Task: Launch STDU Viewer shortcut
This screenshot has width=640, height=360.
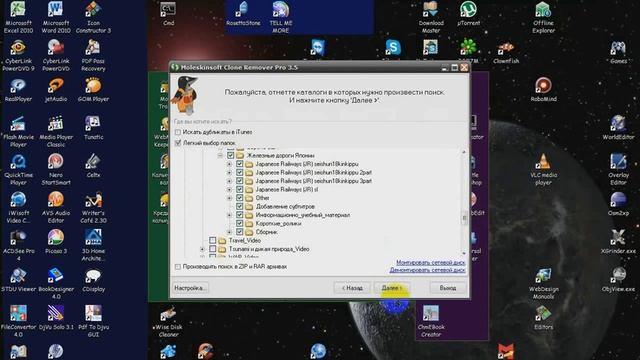Action: click(18, 280)
